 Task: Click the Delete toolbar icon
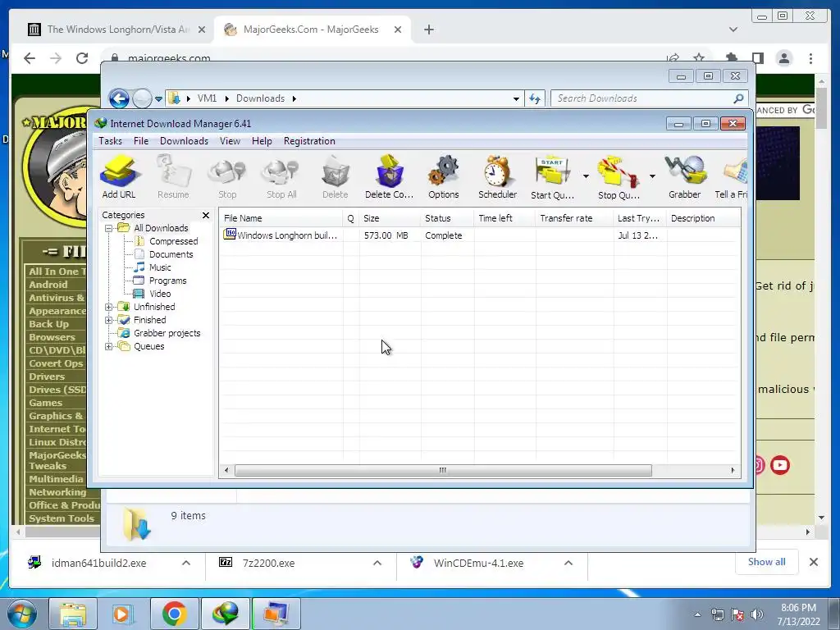click(336, 177)
